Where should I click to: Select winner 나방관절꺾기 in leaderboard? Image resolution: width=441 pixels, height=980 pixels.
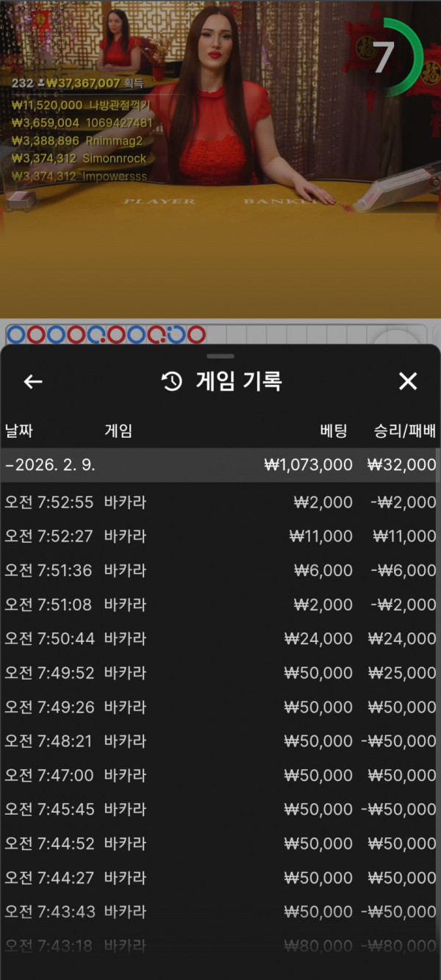(81, 106)
